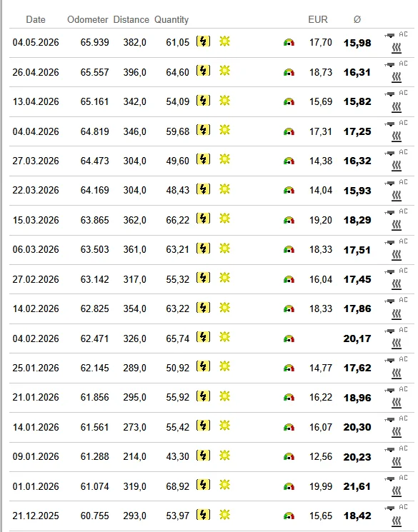
Task: Click the AC icon in 27.03.2026 row
Action: point(403,152)
